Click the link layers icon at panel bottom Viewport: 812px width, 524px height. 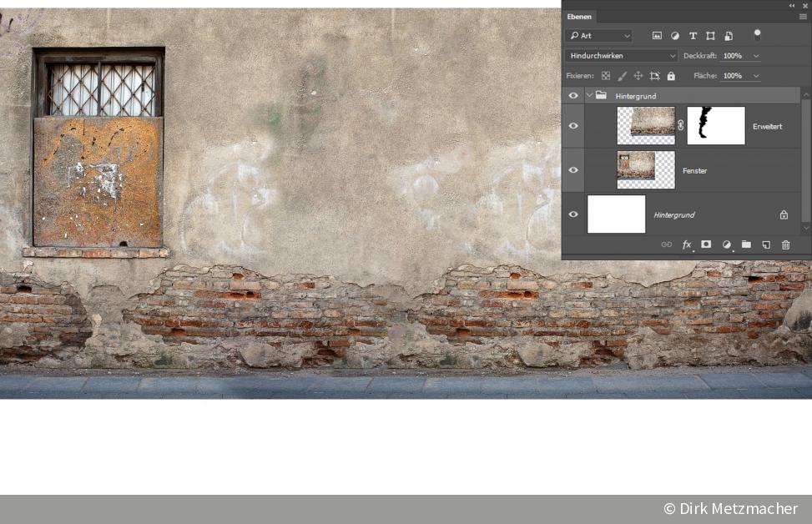click(667, 244)
